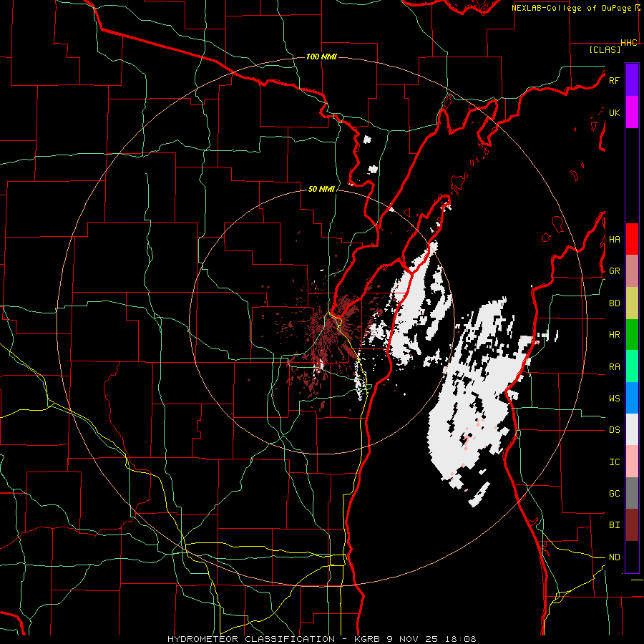
Task: Select the IC pink legend swatch
Action: [632, 462]
